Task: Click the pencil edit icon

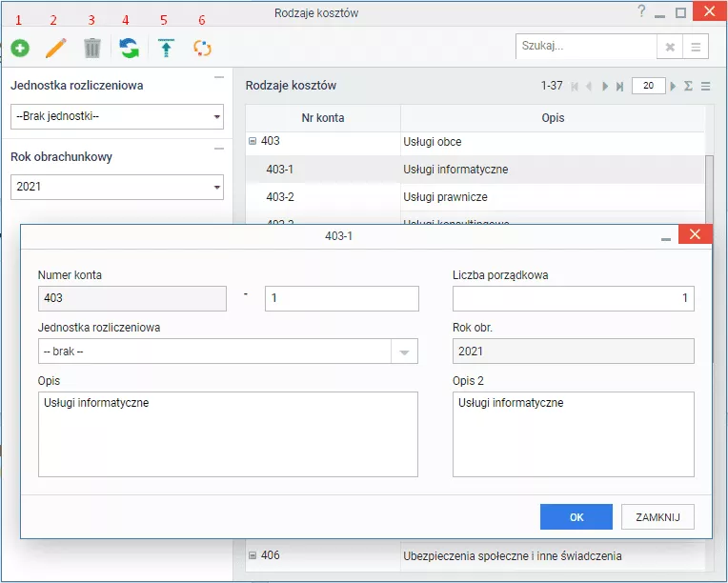Action: point(55,48)
